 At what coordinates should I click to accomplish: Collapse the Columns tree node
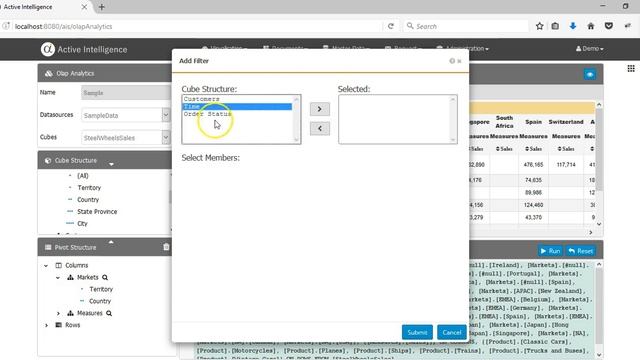46,266
